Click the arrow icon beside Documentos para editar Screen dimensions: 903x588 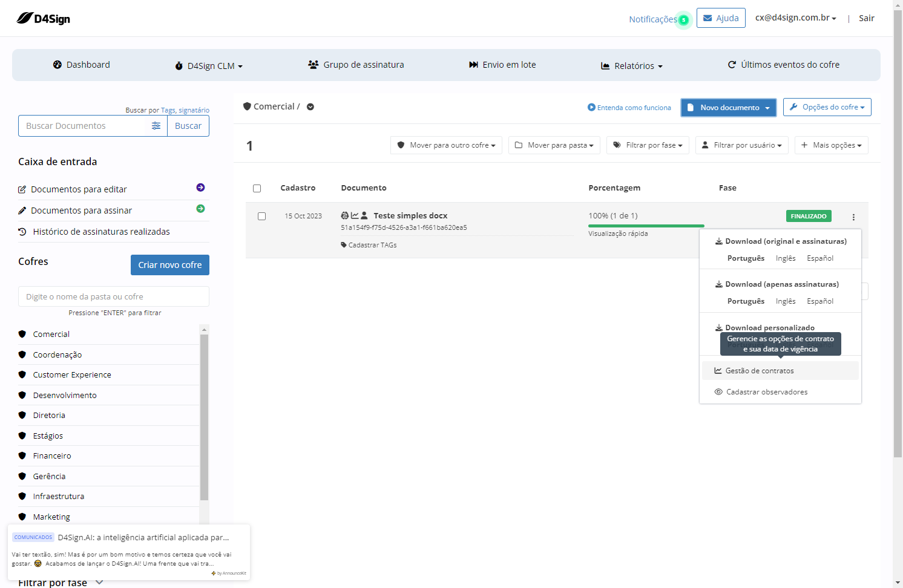pos(200,188)
